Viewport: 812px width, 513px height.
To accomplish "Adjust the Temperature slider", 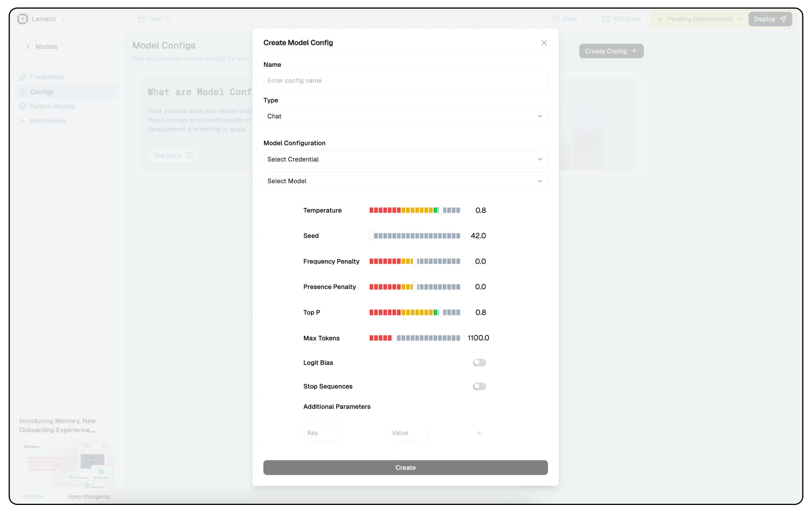I will click(441, 210).
